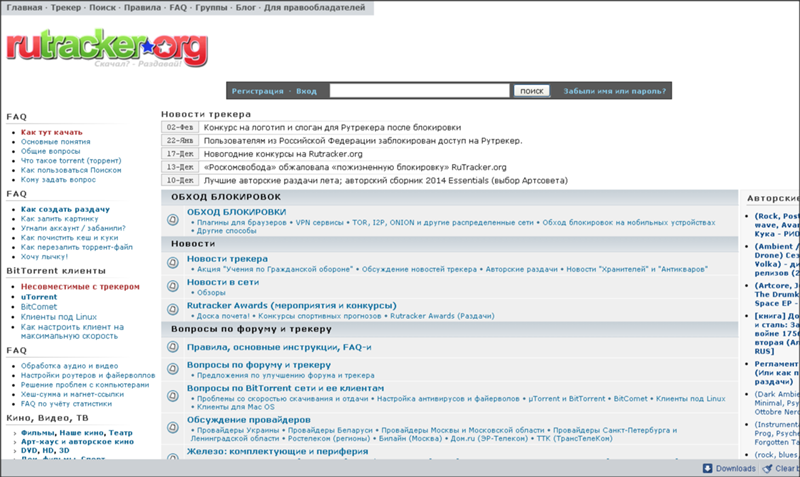Open Главная in top menu
800x477 pixels.
tap(24, 8)
